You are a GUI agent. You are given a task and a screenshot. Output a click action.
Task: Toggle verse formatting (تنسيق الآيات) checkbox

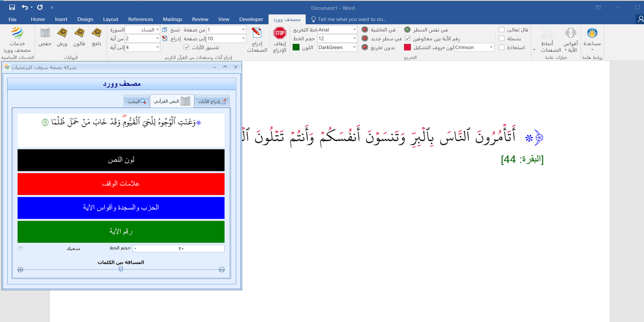pyautogui.click(x=186, y=47)
